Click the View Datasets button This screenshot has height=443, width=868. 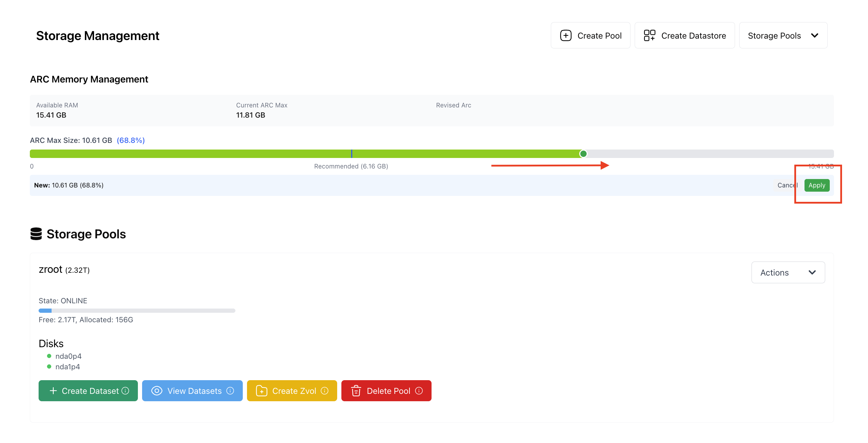(x=192, y=391)
